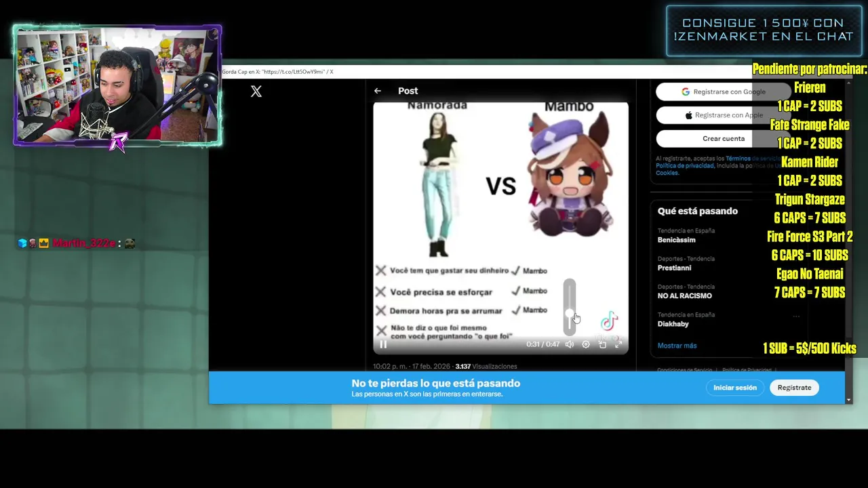Click the Mostrar más link
The image size is (868, 488).
point(677,346)
